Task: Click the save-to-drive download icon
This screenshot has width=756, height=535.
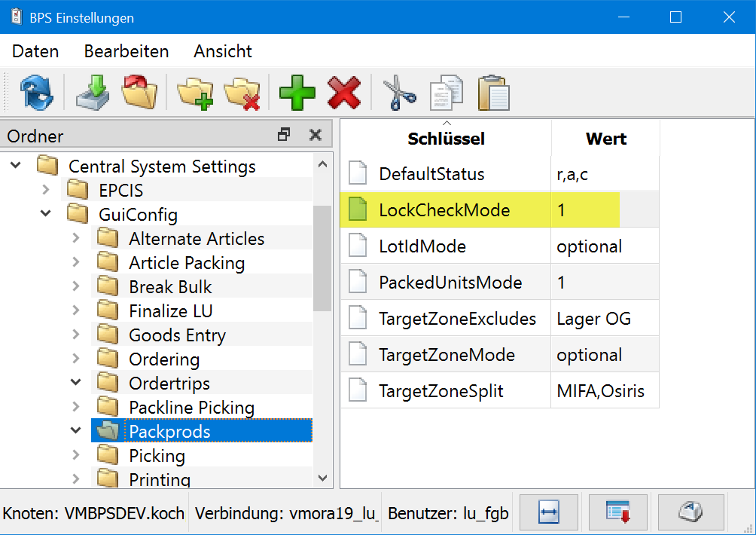Action: pyautogui.click(x=92, y=93)
